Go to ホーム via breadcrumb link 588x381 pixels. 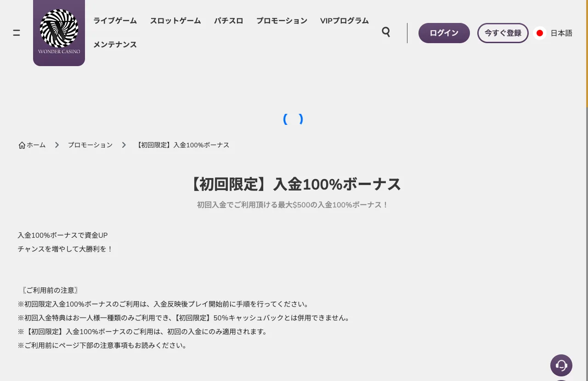tap(36, 145)
